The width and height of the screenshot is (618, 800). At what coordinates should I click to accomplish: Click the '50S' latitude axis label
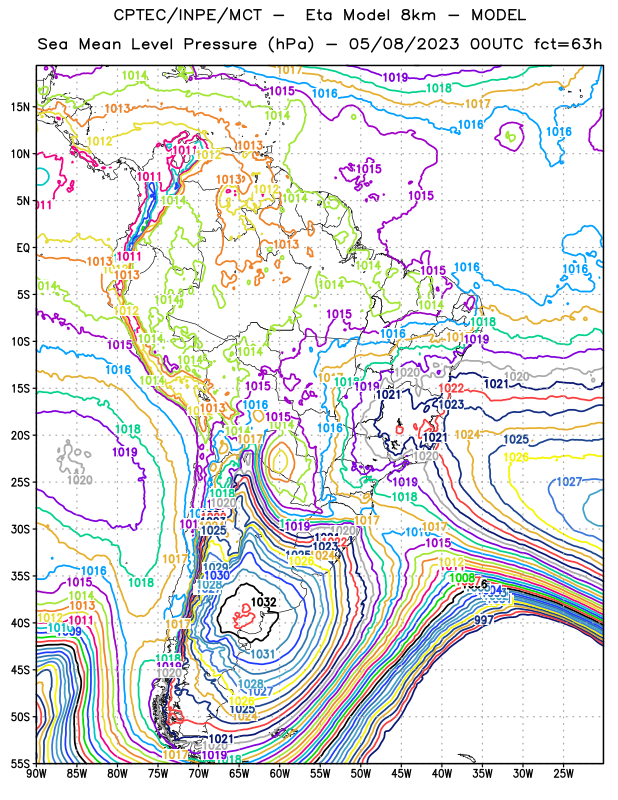(x=20, y=716)
